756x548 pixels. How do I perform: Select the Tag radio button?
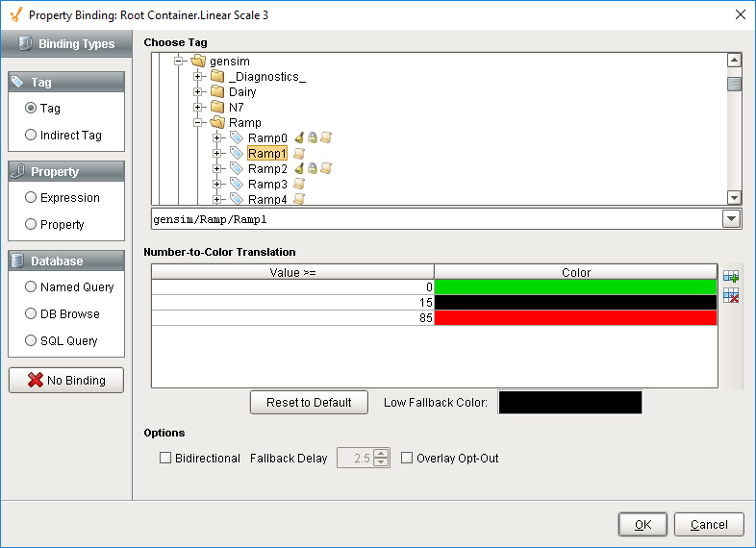(31, 108)
